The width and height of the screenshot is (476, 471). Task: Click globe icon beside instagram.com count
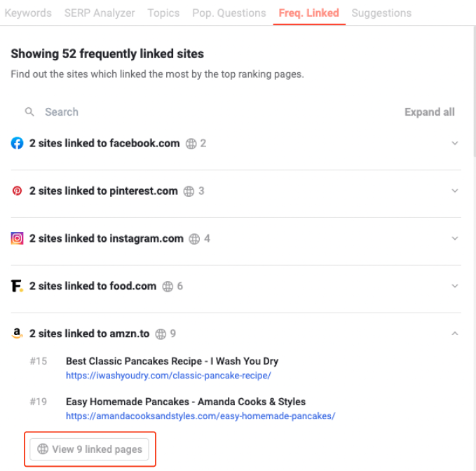[194, 239]
